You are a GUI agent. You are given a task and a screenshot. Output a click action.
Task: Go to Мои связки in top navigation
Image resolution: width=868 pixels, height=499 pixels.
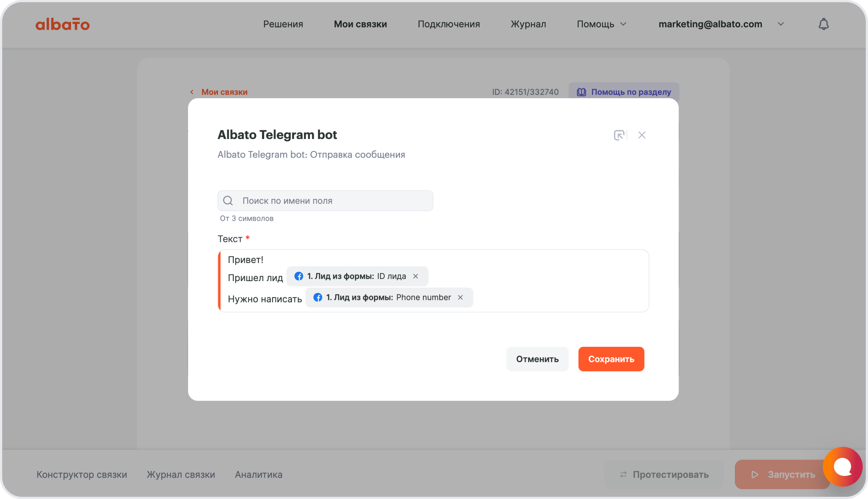[x=360, y=24]
